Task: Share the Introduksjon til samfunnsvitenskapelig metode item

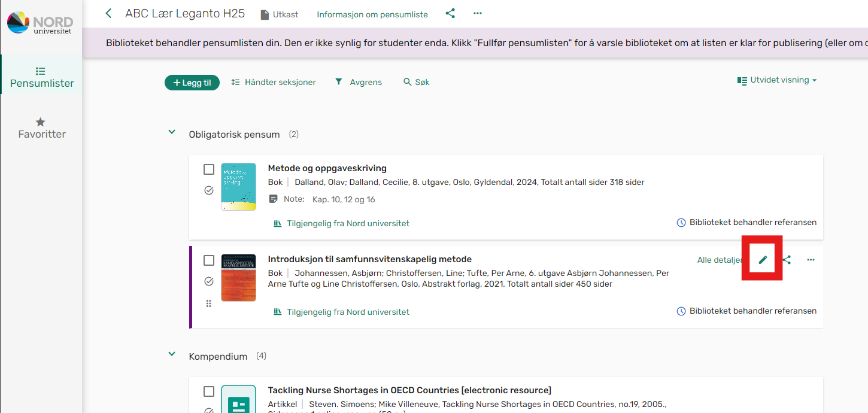Action: [787, 260]
